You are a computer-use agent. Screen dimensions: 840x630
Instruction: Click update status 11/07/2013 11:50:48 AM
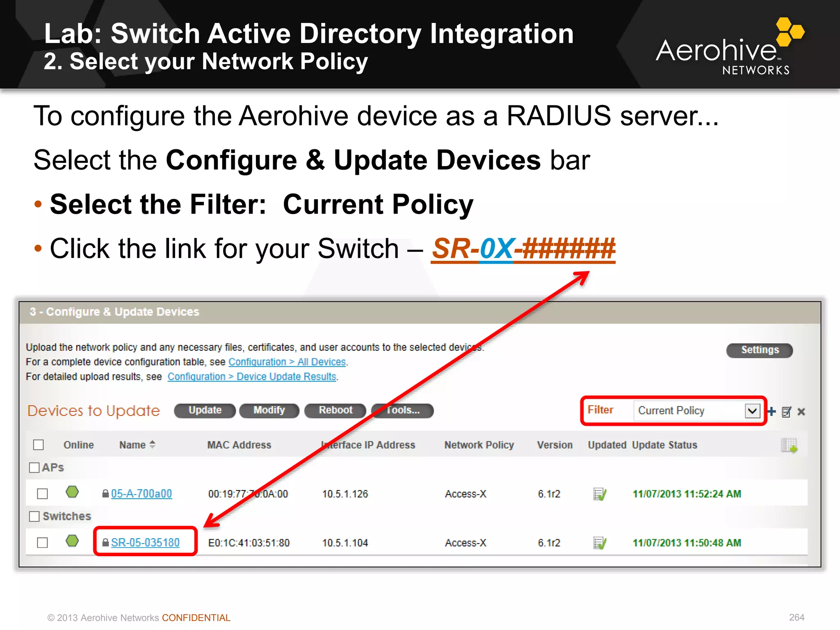[x=687, y=543]
